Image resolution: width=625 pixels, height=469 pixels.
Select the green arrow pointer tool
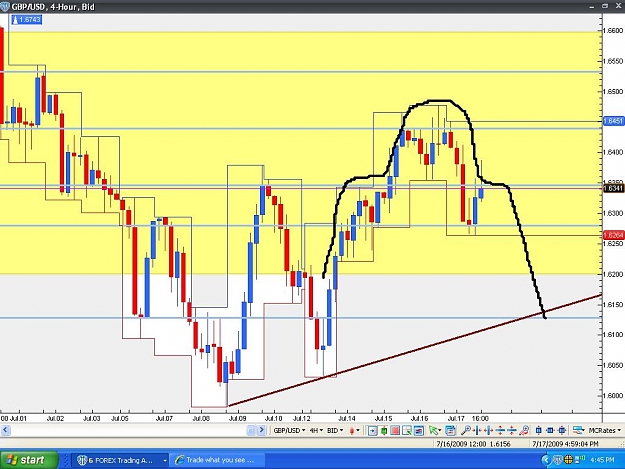tap(434, 430)
